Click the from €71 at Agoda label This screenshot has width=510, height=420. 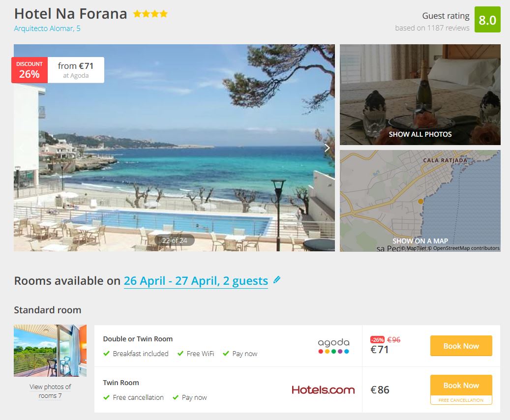(76, 70)
